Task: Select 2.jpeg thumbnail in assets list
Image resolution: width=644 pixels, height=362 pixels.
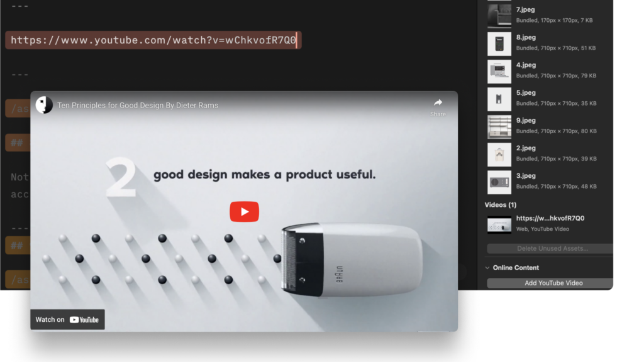Action: 499,155
